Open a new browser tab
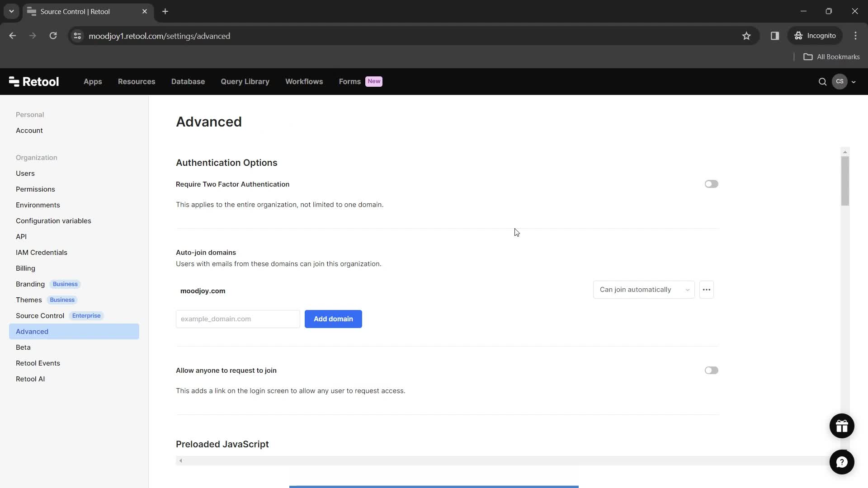 165,11
